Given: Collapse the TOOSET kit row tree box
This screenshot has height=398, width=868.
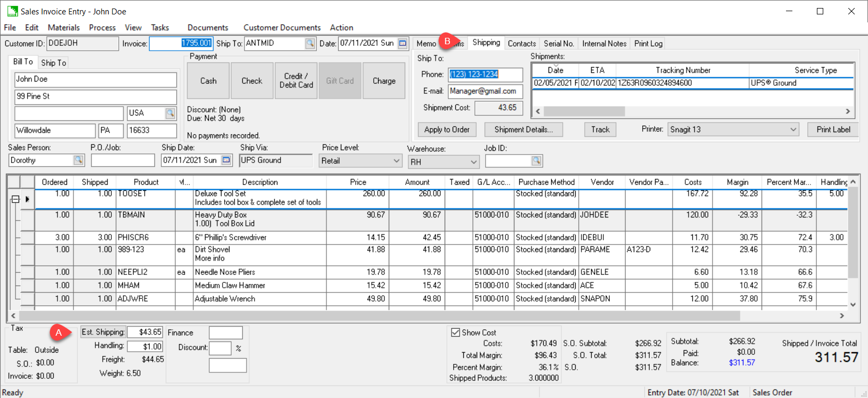Looking at the screenshot, I should (x=15, y=199).
